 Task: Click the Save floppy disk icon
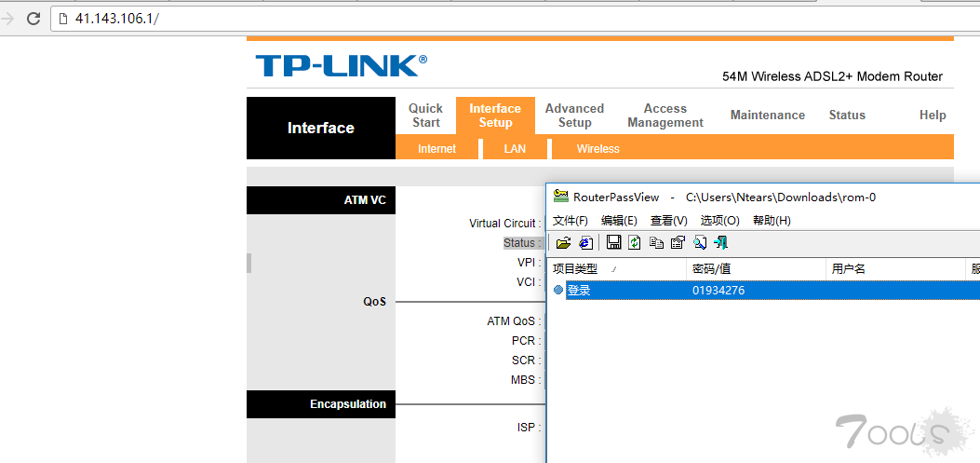click(x=613, y=243)
